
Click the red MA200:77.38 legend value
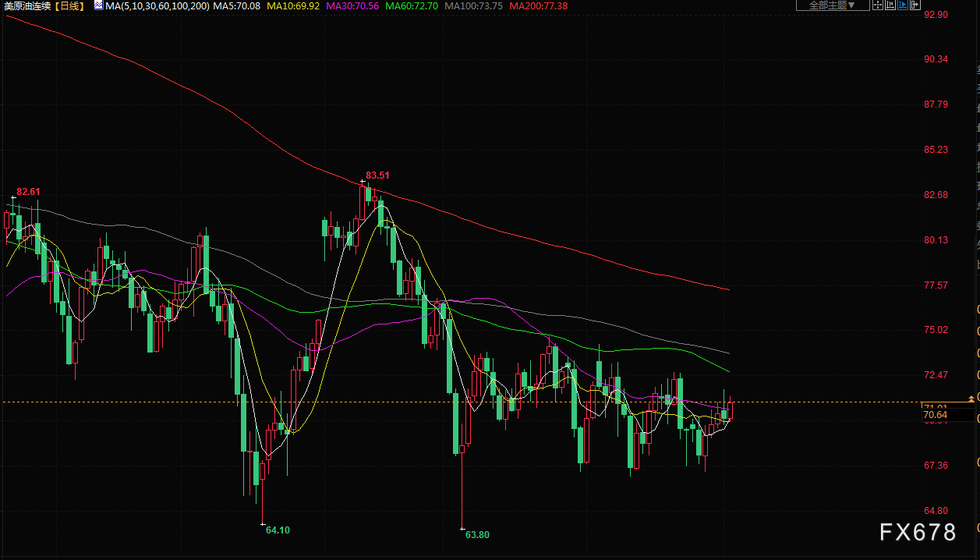click(x=538, y=6)
